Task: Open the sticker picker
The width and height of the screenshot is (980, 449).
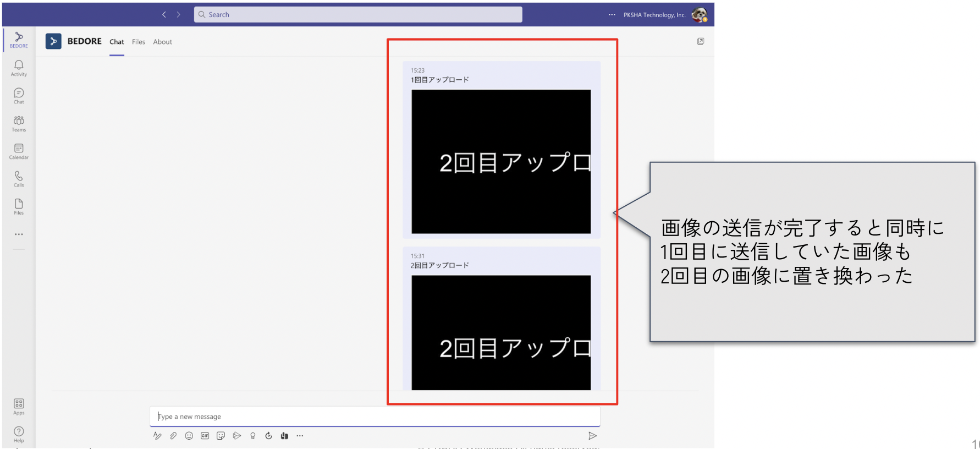Action: (x=221, y=436)
